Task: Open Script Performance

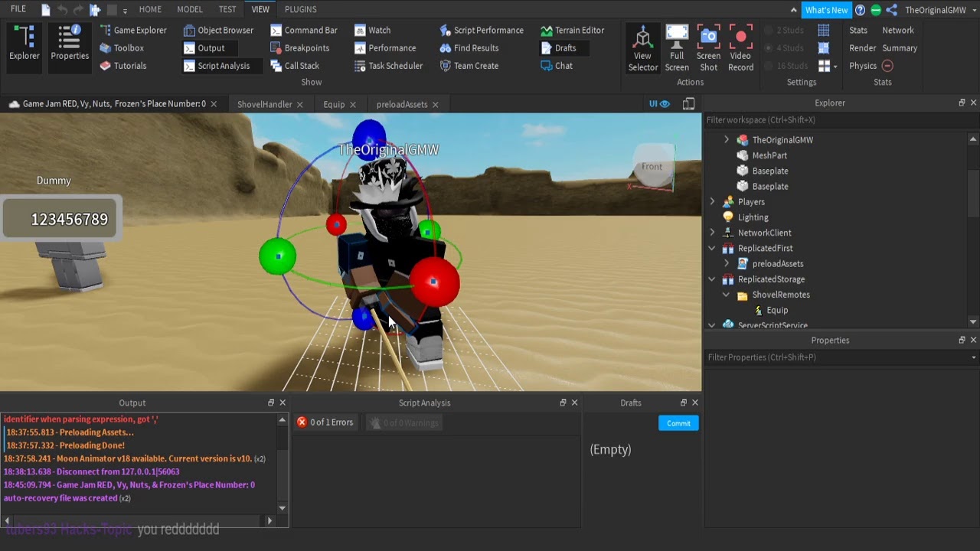Action: click(482, 31)
